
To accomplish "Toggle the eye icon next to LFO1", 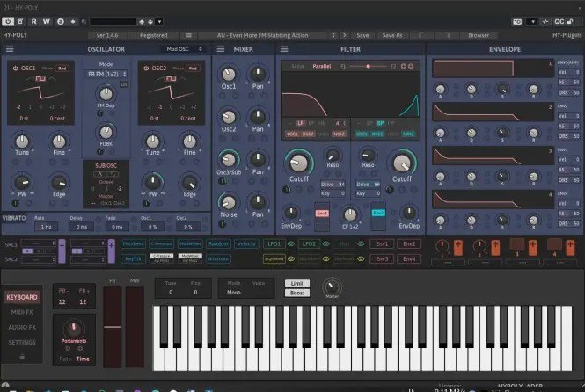I will [x=290, y=244].
